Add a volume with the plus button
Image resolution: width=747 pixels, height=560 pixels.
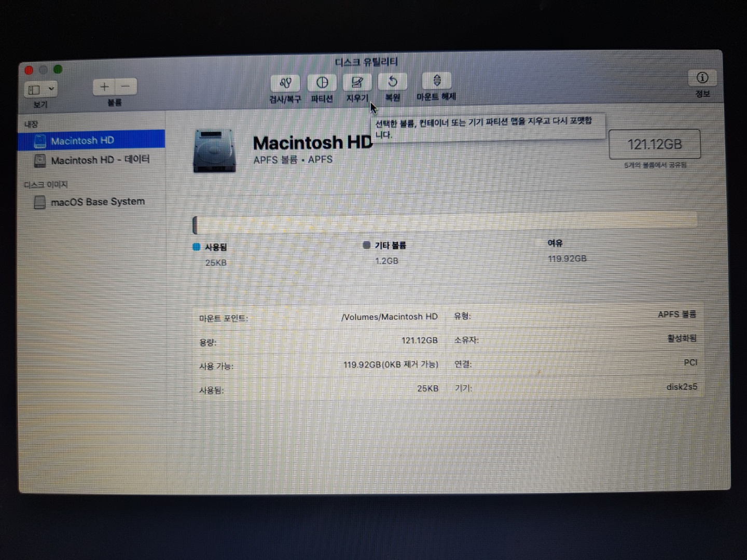coord(104,87)
